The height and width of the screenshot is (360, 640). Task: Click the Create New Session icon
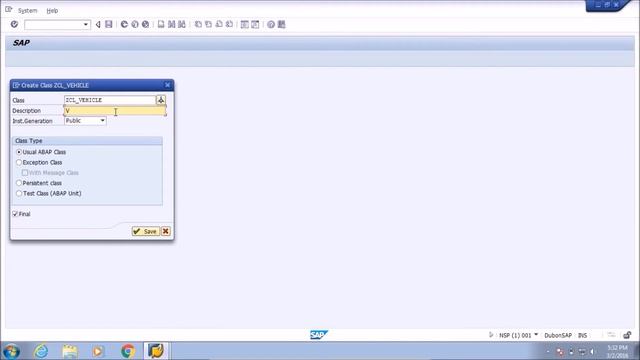(x=244, y=24)
